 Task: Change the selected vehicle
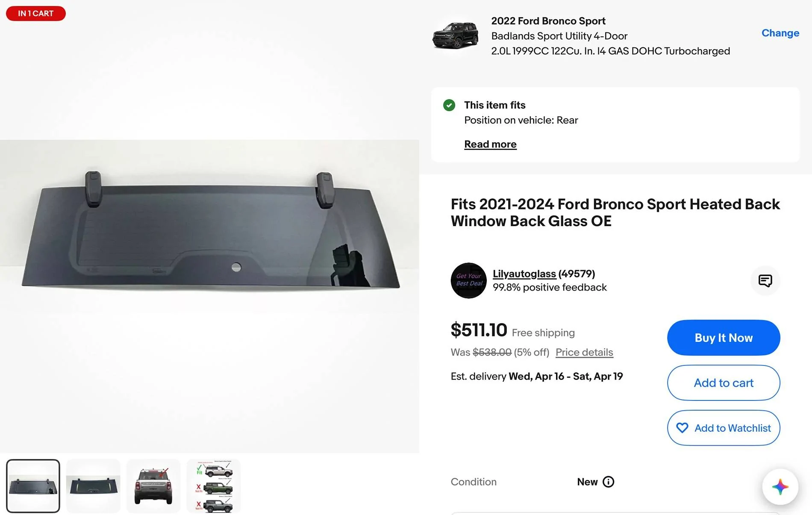pyautogui.click(x=780, y=33)
